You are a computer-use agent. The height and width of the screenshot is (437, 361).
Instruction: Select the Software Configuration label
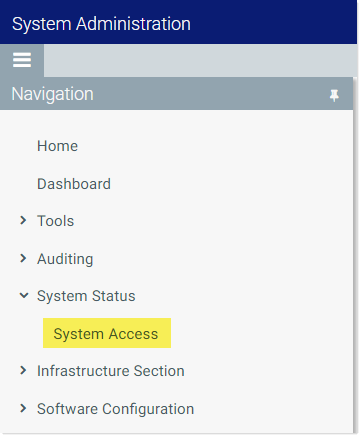pos(115,409)
